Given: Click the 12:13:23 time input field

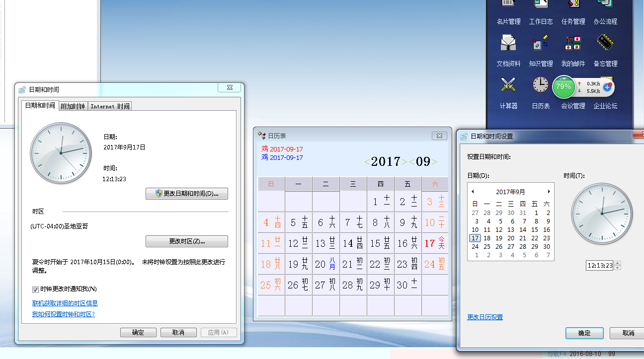Looking at the screenshot, I should coord(600,266).
